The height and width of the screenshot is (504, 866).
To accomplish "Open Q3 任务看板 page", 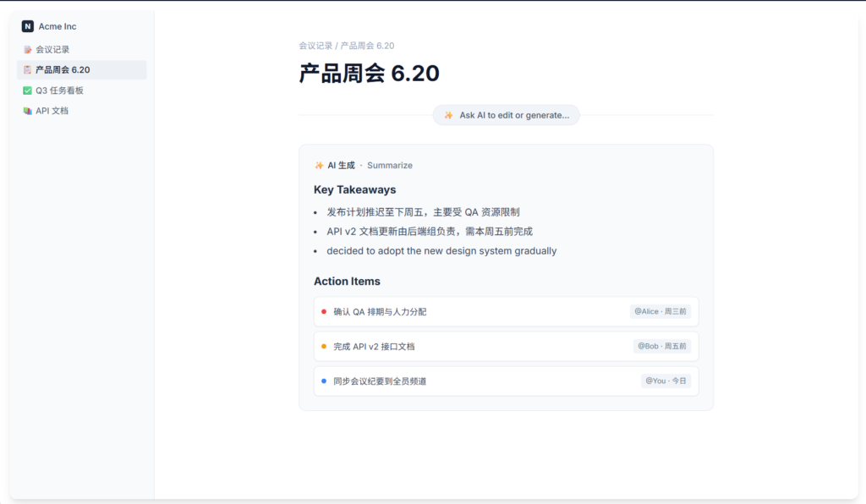I will point(82,90).
